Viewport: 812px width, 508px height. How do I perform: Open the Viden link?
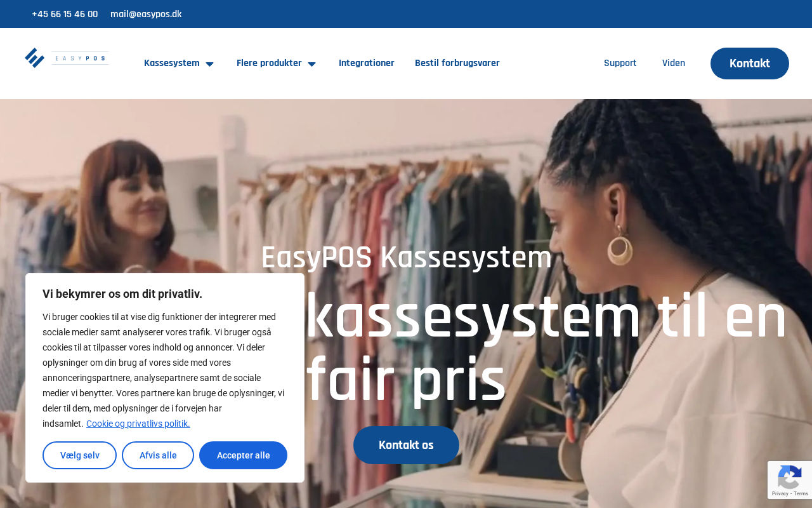coord(674,63)
